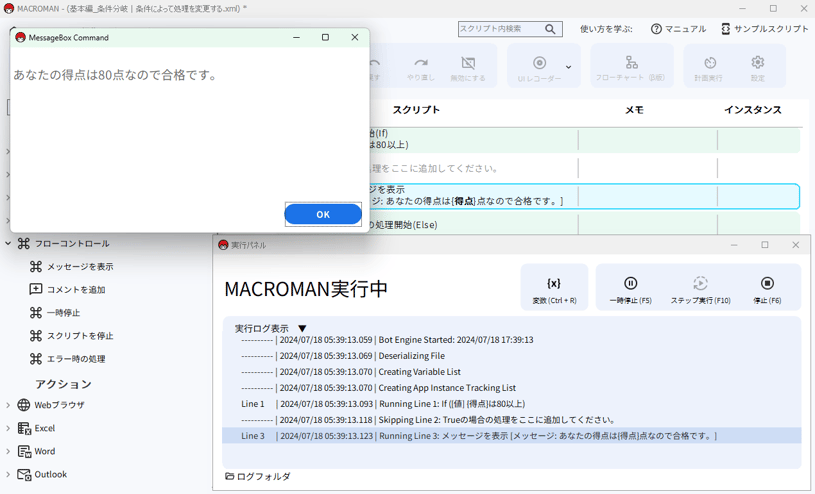Image resolution: width=815 pixels, height=494 pixels.
Task: Click the MACROMAN実行中 status title
Action: coord(306,289)
